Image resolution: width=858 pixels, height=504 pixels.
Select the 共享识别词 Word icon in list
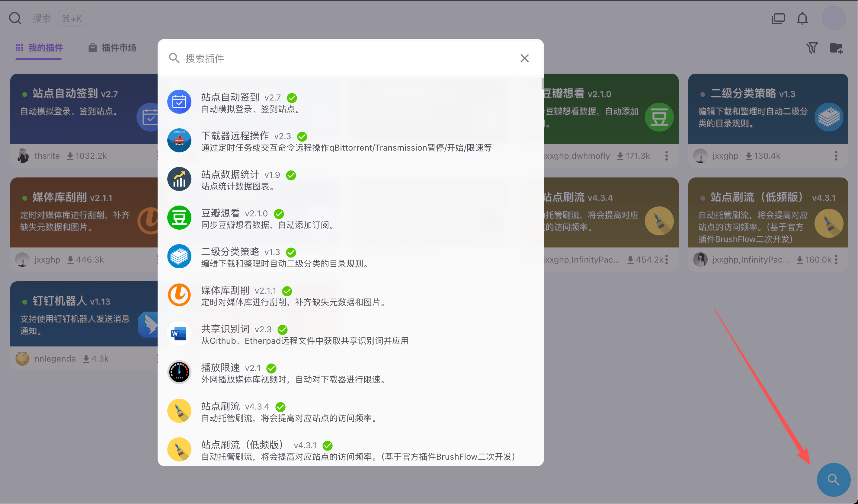[x=179, y=333]
